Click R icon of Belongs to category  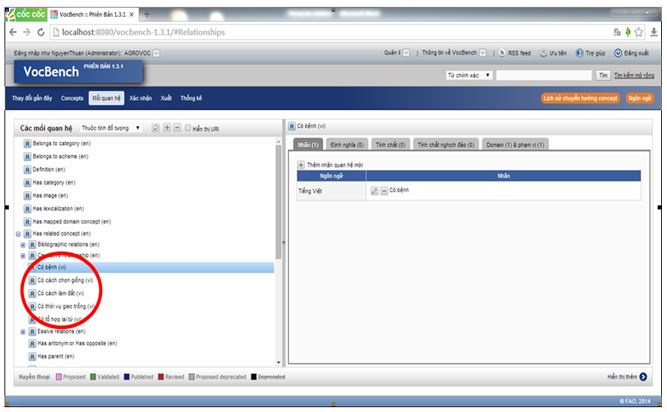coord(27,144)
